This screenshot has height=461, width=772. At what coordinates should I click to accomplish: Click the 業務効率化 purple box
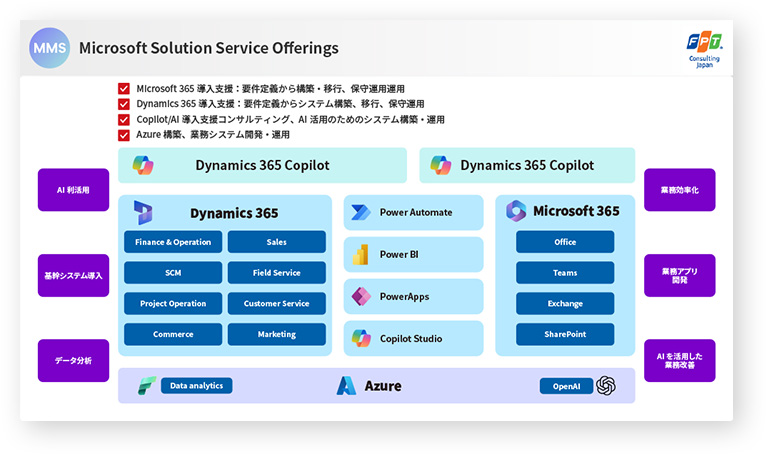coord(679,190)
